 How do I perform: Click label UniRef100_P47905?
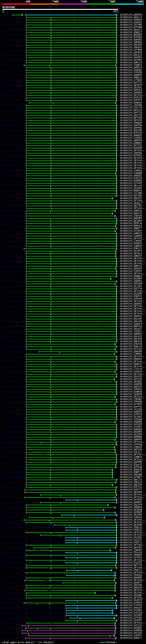pyautogui.click(x=131, y=500)
